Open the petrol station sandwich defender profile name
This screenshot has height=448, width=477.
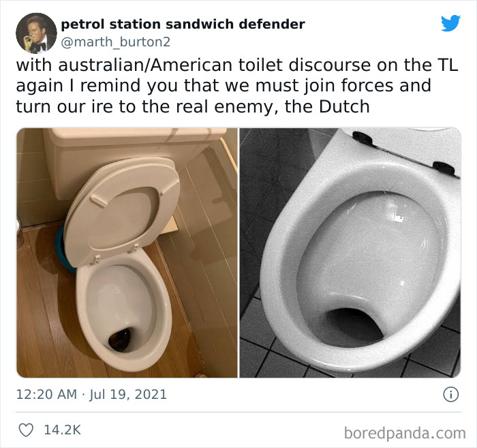(183, 25)
